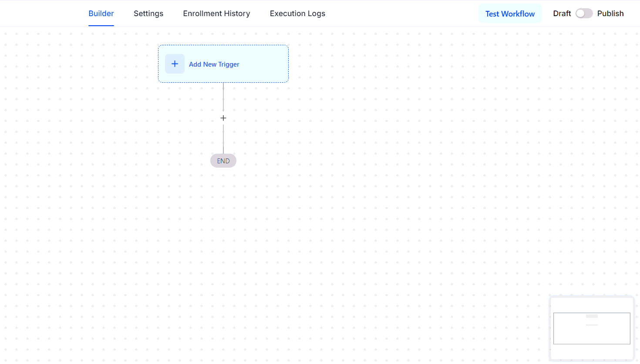640x364 pixels.
Task: Click the Add New Trigger text
Action: [214, 64]
